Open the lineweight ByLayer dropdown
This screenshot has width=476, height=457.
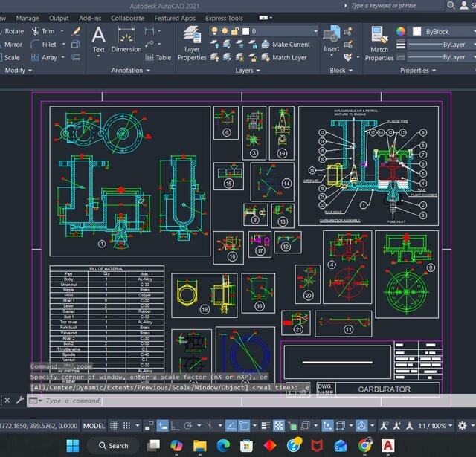click(x=441, y=45)
